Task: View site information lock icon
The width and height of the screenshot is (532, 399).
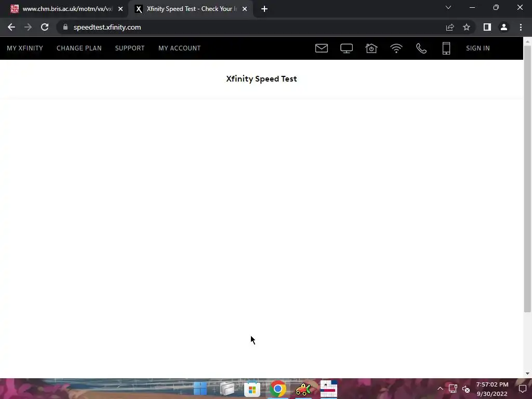Action: (x=65, y=27)
